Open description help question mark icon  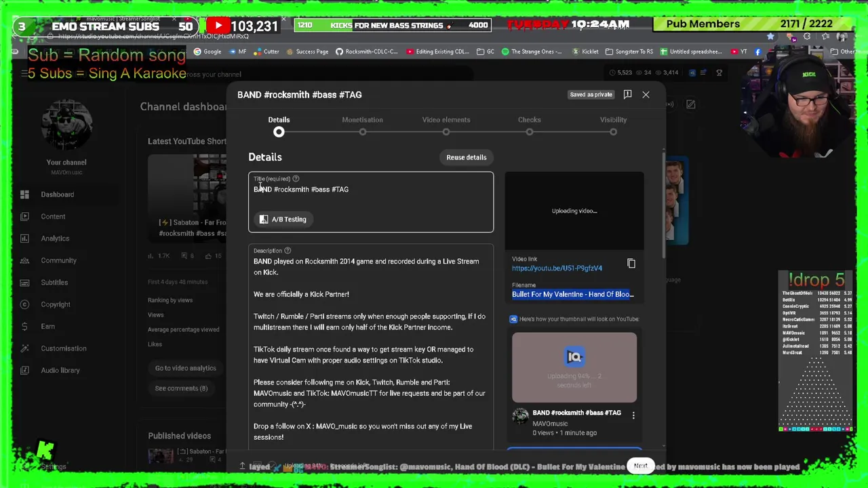pyautogui.click(x=288, y=251)
